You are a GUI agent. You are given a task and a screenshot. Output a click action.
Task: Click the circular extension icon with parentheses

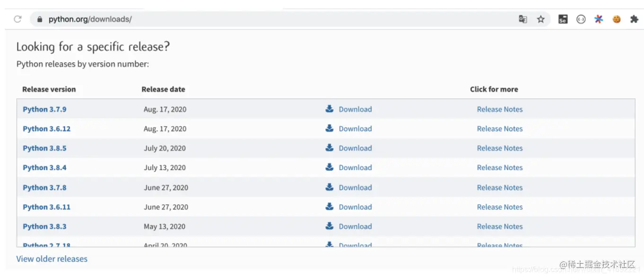coord(581,19)
